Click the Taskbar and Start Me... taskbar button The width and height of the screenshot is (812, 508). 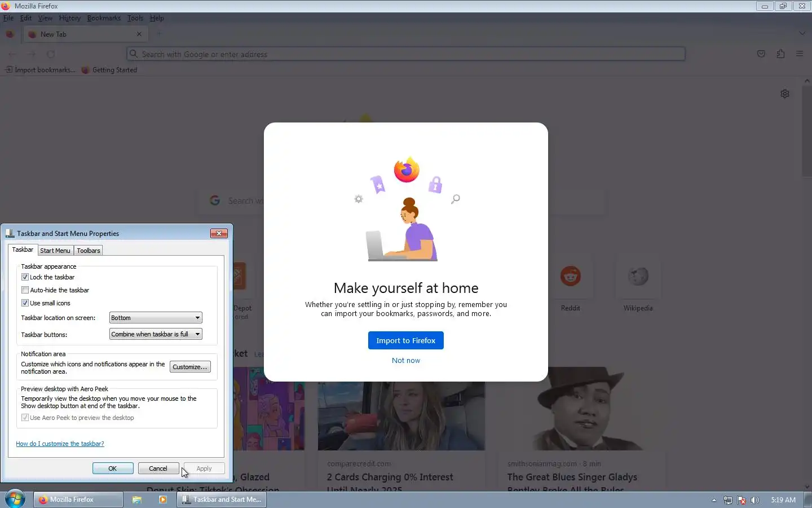(x=222, y=500)
